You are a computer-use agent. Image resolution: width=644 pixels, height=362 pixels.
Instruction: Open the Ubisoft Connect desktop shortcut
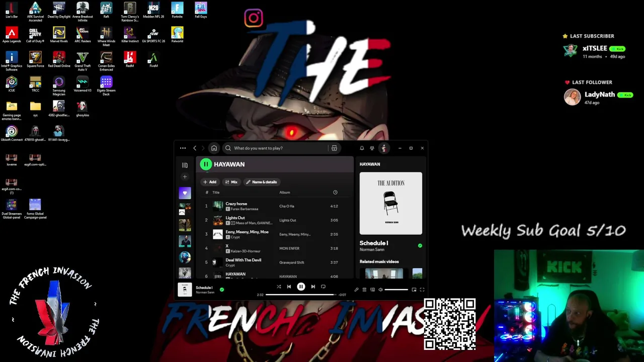coord(12,133)
